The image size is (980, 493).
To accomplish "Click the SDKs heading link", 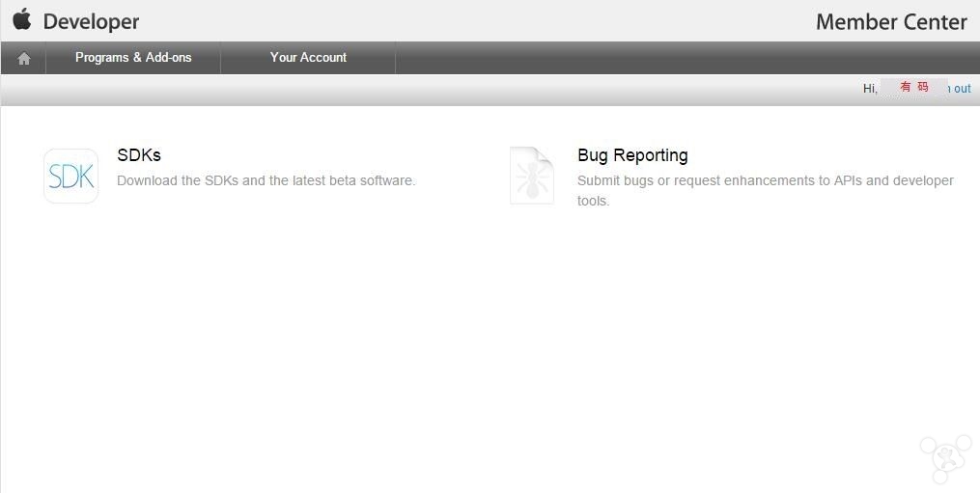I will tap(139, 155).
